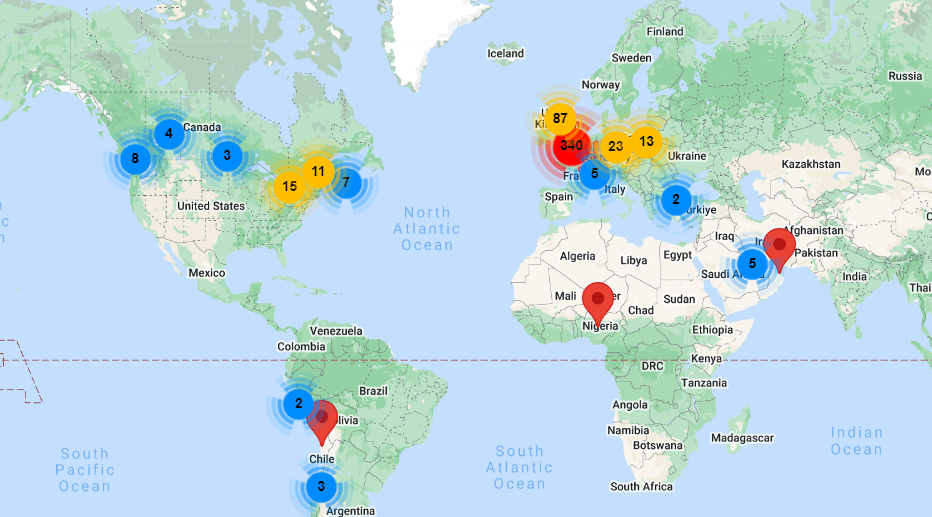
Task: Select the 3 cluster in central Canada
Action: point(227,155)
